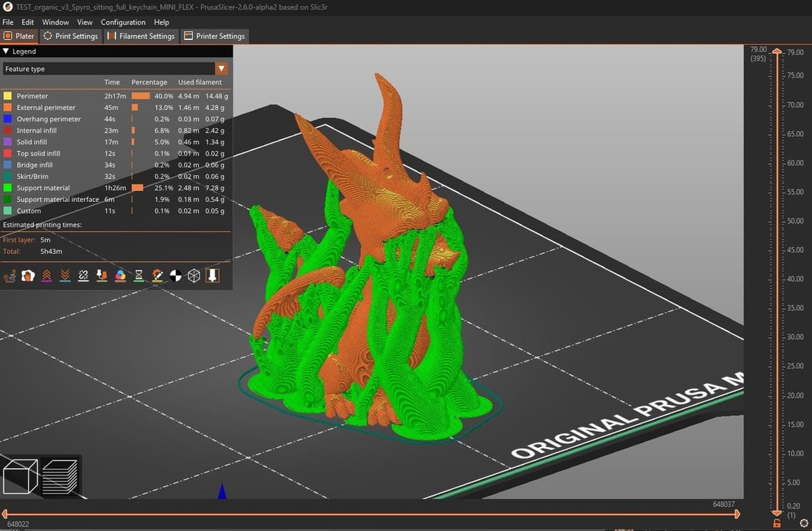The height and width of the screenshot is (531, 812).
Task: Click the vertical layer slider top handle
Action: point(776,53)
